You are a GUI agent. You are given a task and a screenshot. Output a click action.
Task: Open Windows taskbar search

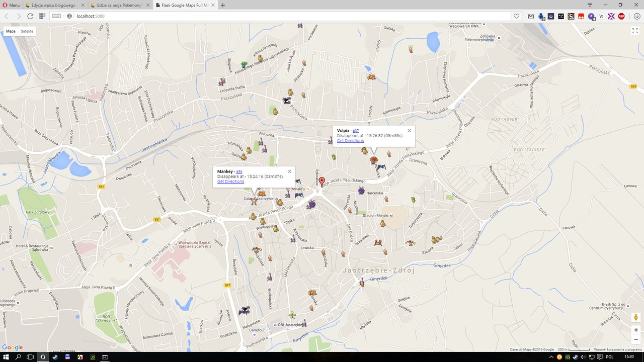(18, 357)
